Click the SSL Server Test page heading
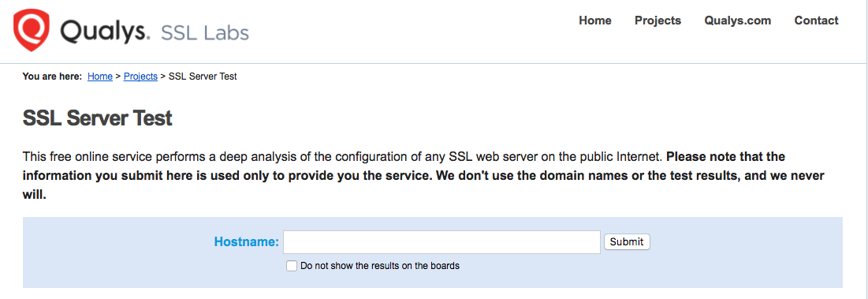The width and height of the screenshot is (868, 299). (98, 118)
